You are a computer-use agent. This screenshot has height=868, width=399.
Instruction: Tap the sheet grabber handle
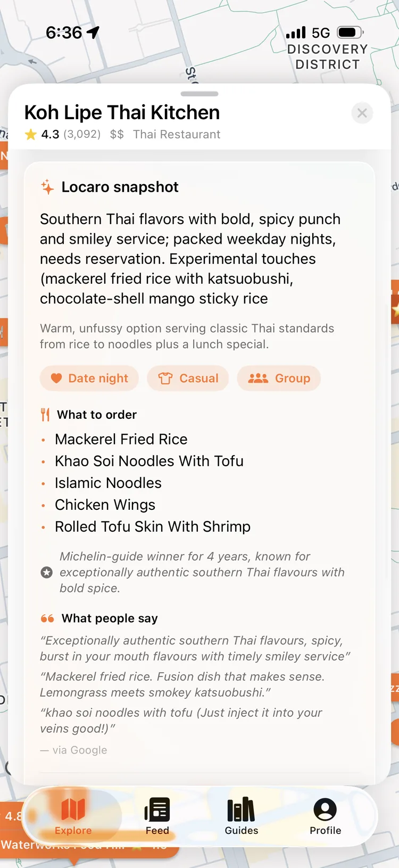(x=199, y=94)
